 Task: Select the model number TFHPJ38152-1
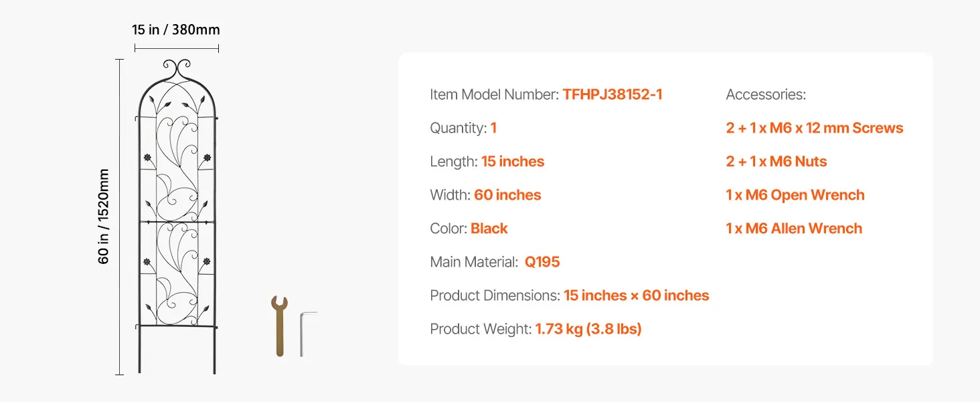(612, 94)
